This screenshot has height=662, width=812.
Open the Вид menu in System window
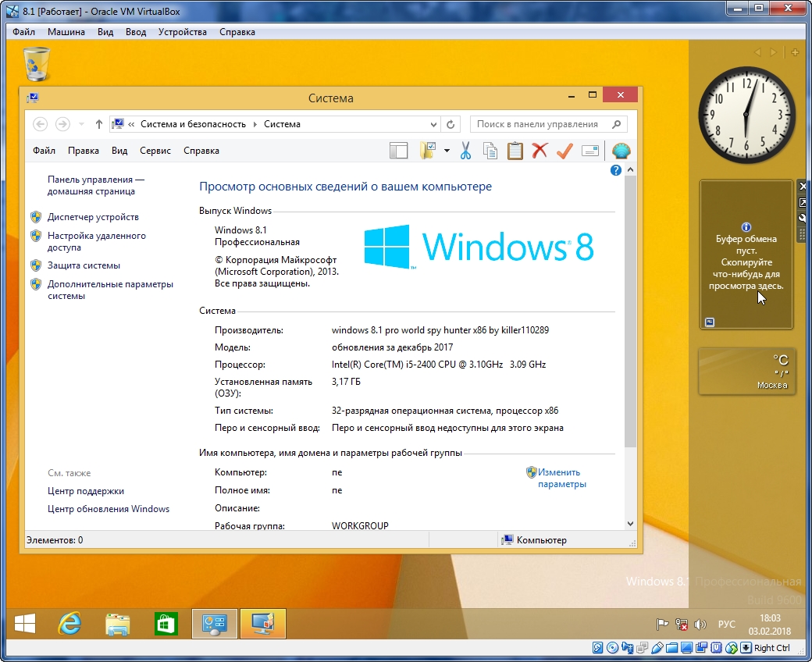click(x=119, y=151)
